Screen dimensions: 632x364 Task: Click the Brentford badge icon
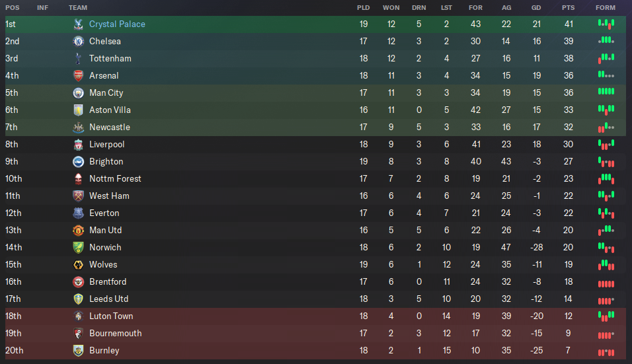click(x=78, y=282)
